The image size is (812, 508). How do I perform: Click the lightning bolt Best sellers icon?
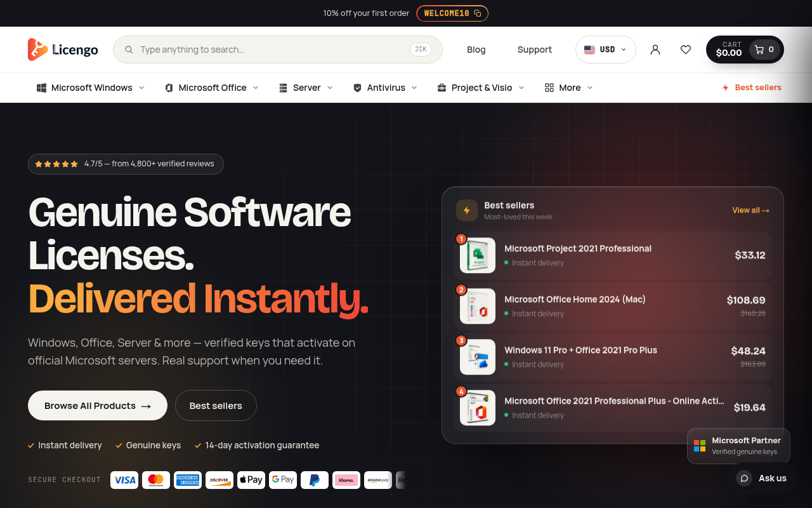tap(467, 210)
